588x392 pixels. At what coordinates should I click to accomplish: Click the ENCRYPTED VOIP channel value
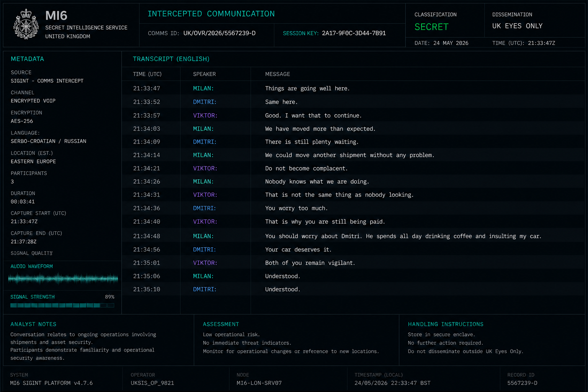(x=33, y=101)
